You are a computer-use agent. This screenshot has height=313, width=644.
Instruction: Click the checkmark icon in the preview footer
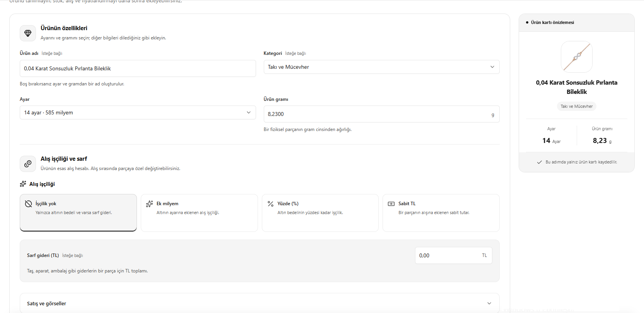coord(539,162)
